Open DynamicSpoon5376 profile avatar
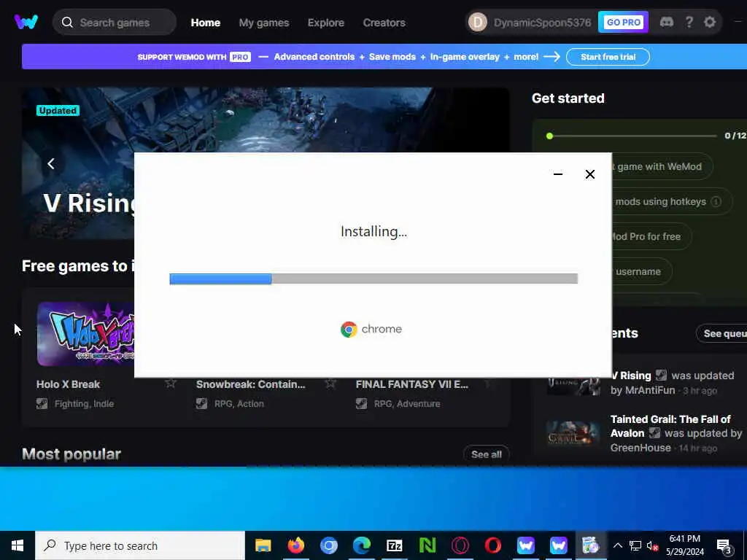 (477, 23)
